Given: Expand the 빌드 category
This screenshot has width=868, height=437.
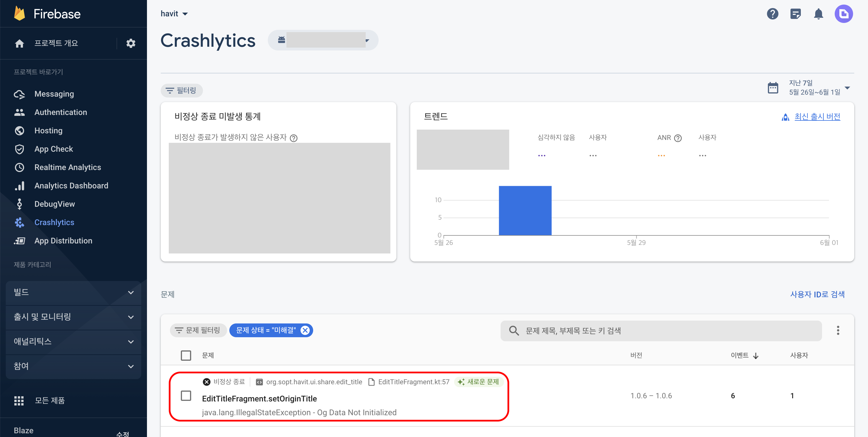Looking at the screenshot, I should pos(73,292).
